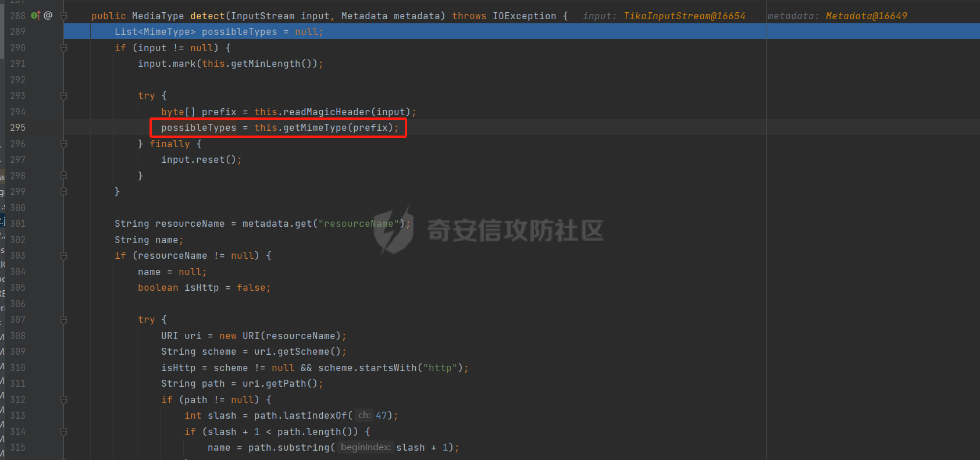980x460 pixels.
Task: Collapse the 'if (path != null)' block on line 312
Action: [x=64, y=400]
